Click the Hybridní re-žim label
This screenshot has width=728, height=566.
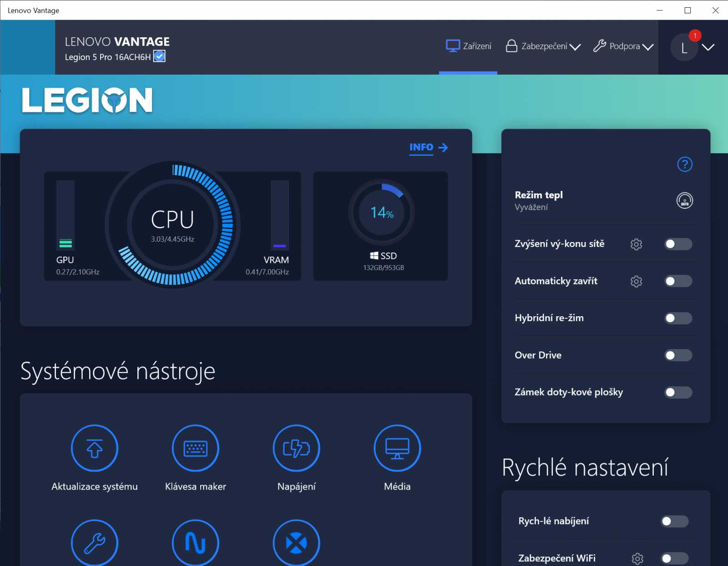point(549,318)
